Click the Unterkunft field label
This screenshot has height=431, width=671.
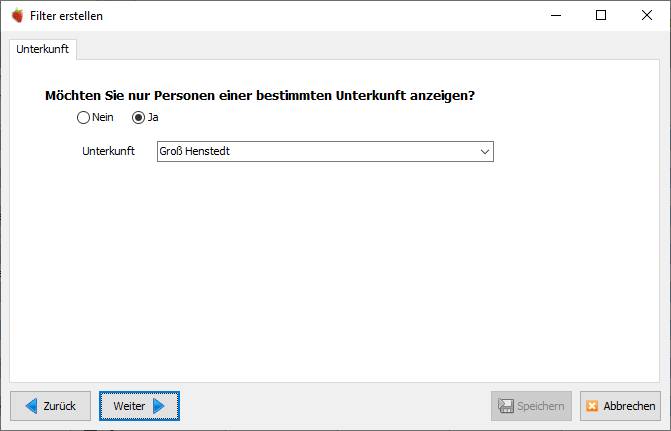108,151
